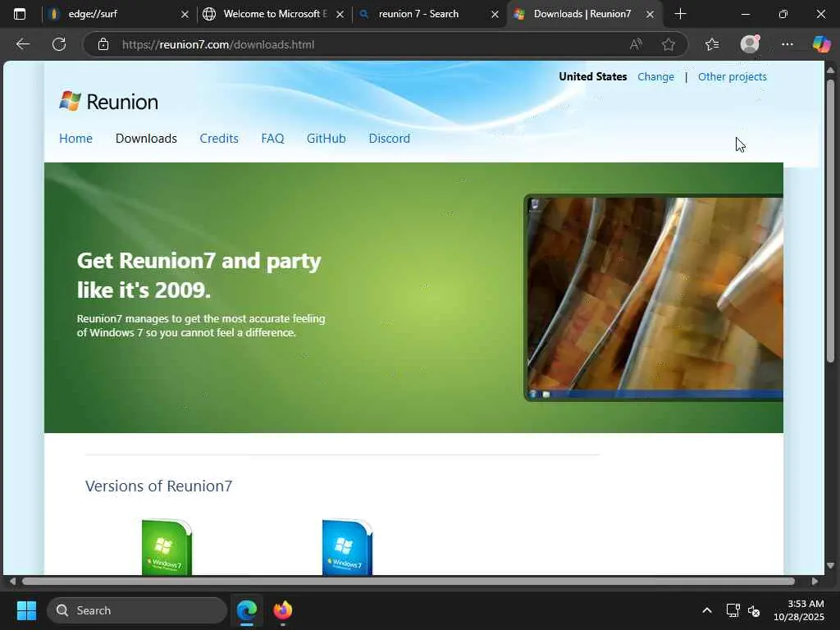Screen dimensions: 840x630
Task: Click the scroll up arrow
Action: point(830,71)
